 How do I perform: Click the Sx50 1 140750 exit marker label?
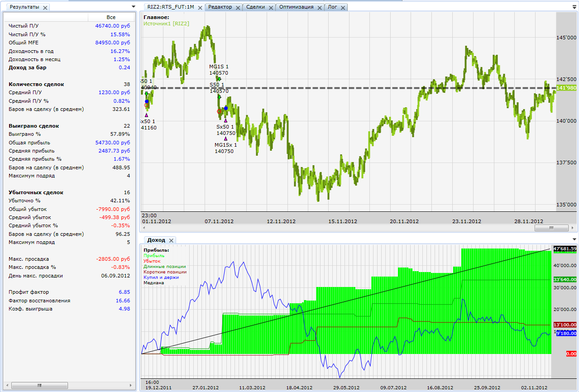225,130
